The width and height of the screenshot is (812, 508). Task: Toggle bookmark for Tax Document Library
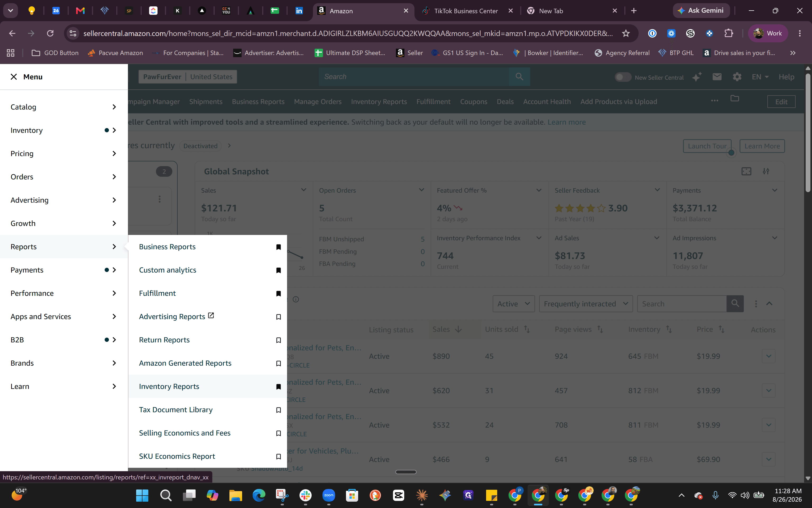[278, 410]
